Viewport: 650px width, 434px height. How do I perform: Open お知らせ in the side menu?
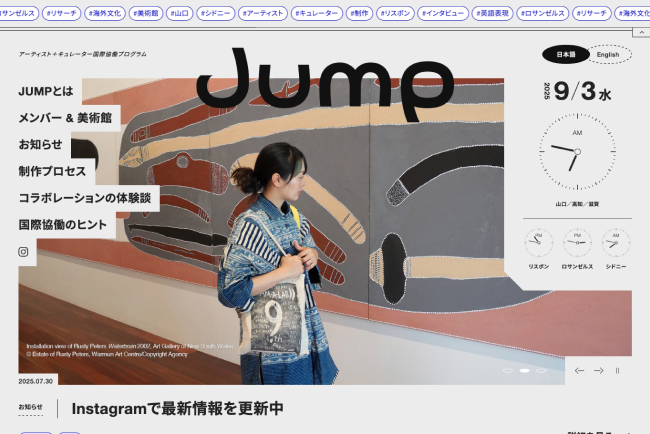click(x=40, y=145)
